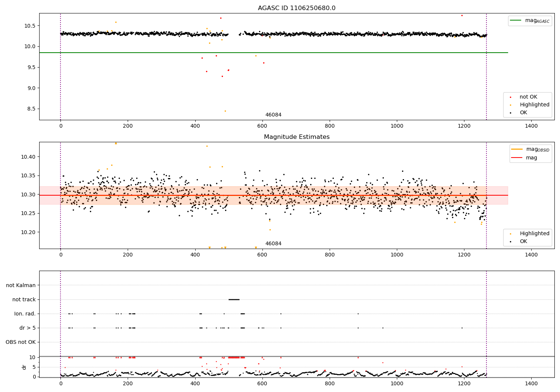Click the 'Highlighted' legend entry in top plot
The height and width of the screenshot is (392, 560).
(530, 105)
